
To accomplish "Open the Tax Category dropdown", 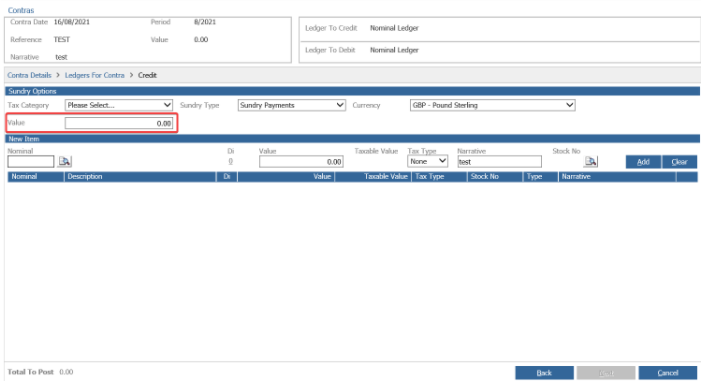I will pyautogui.click(x=119, y=105).
